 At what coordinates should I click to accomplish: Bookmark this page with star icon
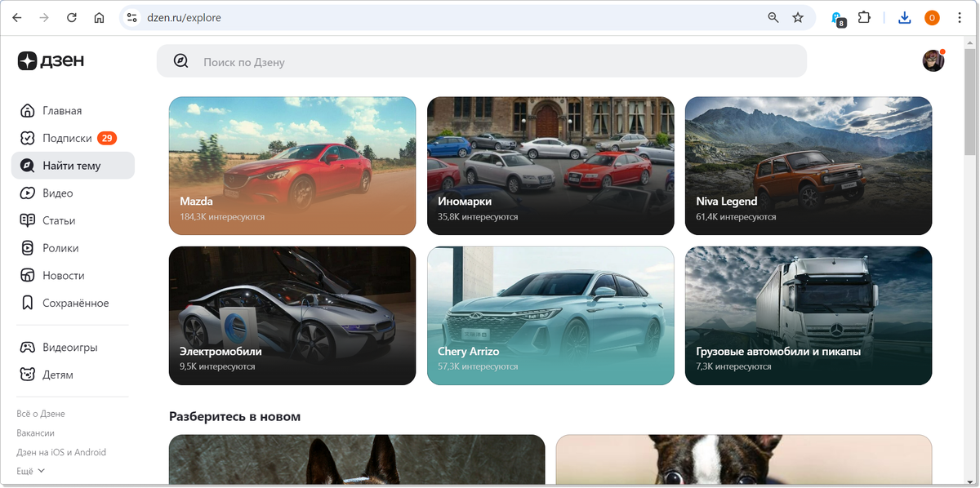tap(798, 17)
